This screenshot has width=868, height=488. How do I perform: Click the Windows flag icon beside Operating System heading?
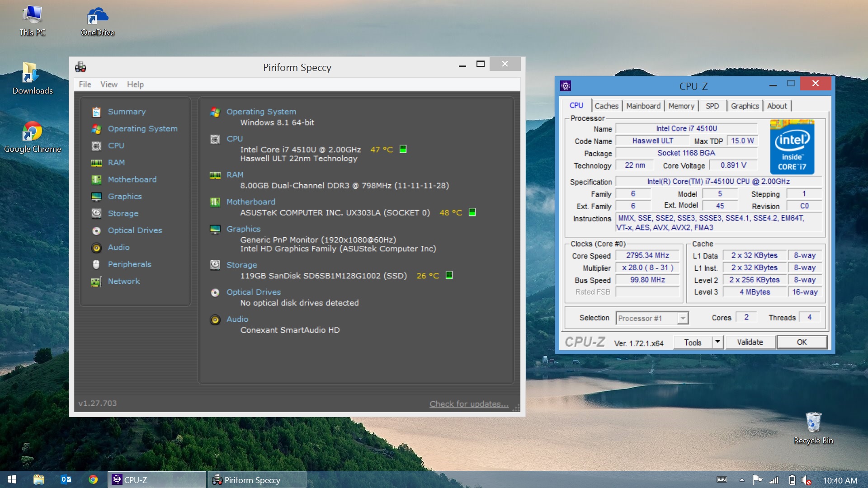pyautogui.click(x=215, y=112)
